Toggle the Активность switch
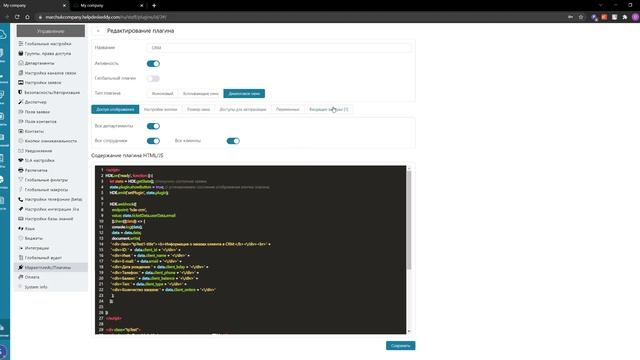Screen dimensions: 640x360 click(x=153, y=64)
